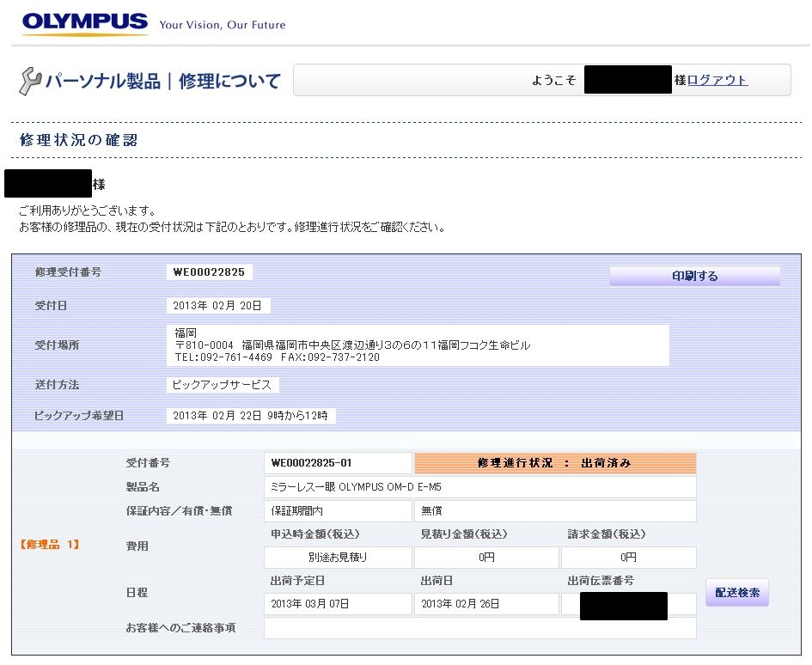Click the 無償 free-of-charge cell
Viewport: 812px width, 665px height.
coord(555,510)
